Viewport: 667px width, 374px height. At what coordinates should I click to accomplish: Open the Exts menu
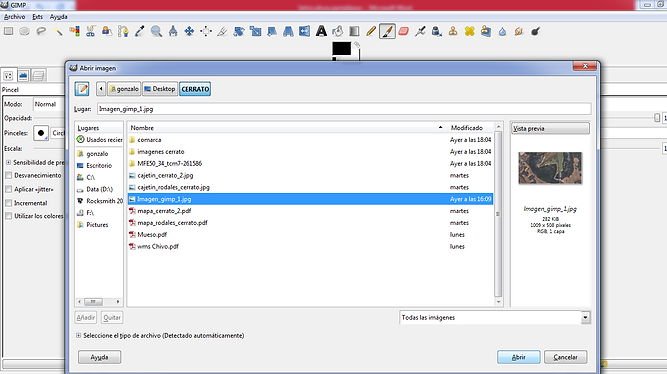[x=37, y=17]
